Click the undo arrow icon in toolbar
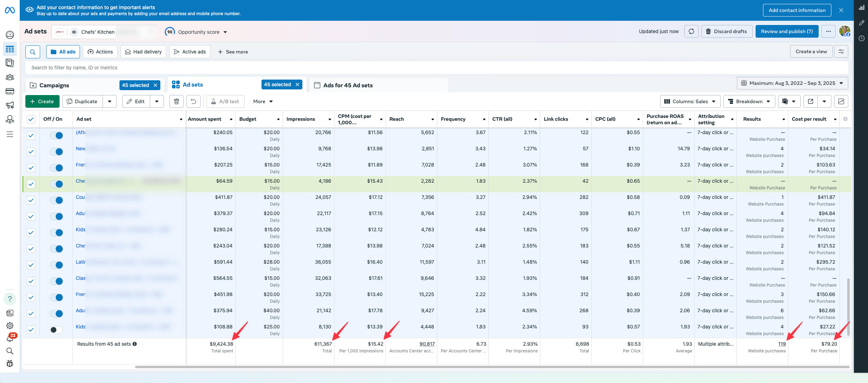 click(x=193, y=101)
